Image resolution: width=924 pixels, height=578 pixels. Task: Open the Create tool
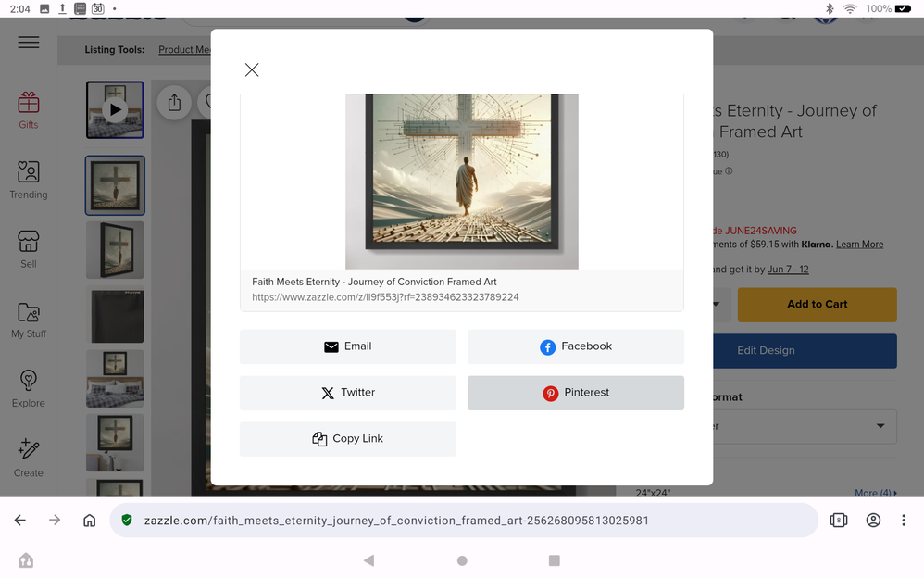(29, 458)
